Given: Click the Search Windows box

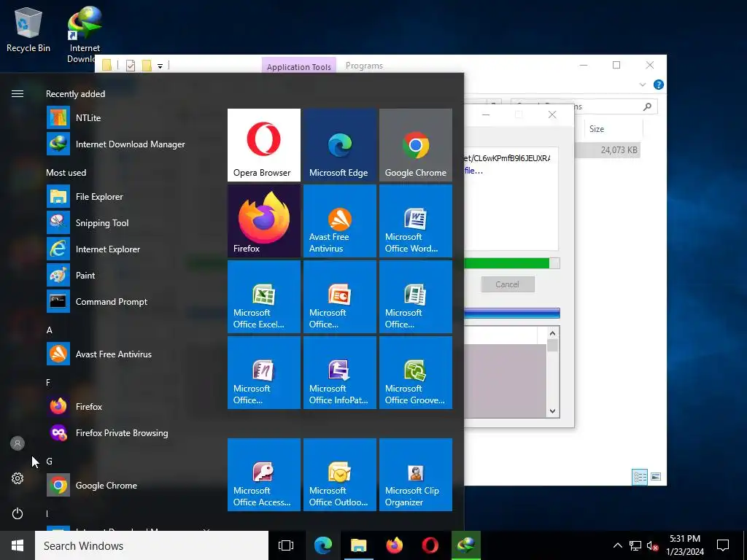Looking at the screenshot, I should point(152,545).
